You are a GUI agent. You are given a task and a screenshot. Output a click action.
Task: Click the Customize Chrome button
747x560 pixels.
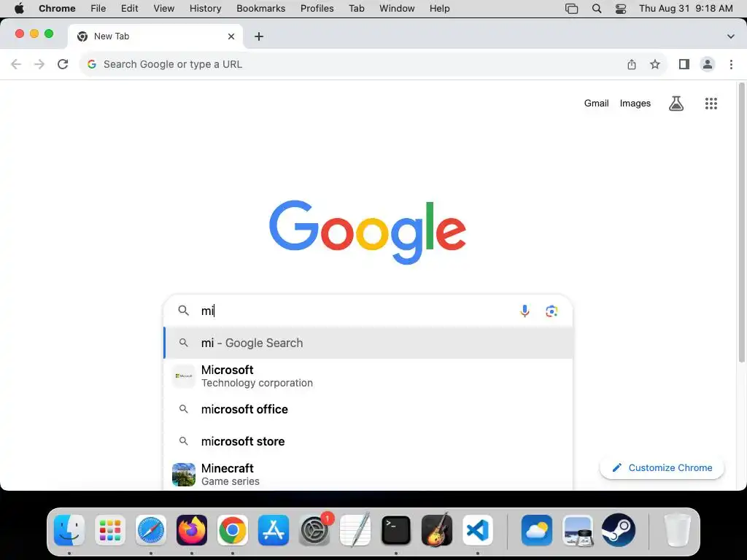click(x=662, y=467)
